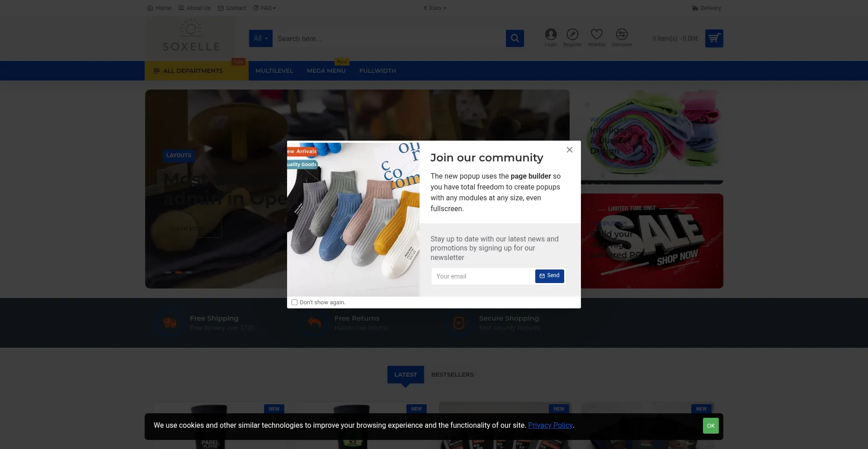The image size is (868, 449).
Task: Open the Login account icon
Action: (x=551, y=38)
